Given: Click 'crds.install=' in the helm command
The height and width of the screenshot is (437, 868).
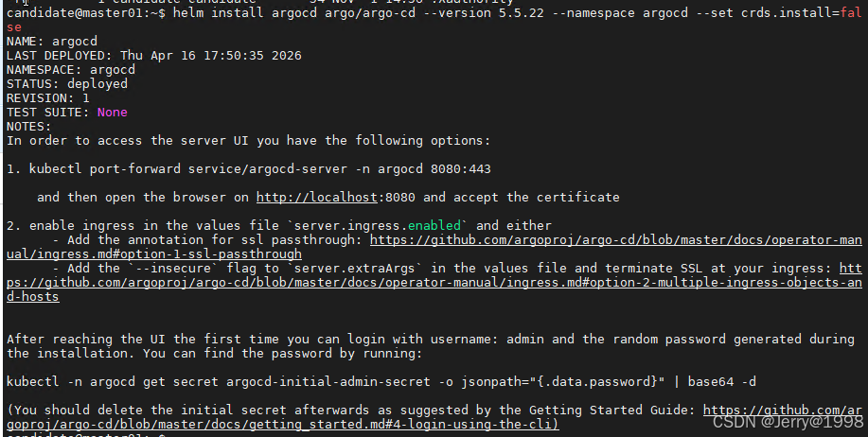Looking at the screenshot, I should pyautogui.click(x=790, y=12).
